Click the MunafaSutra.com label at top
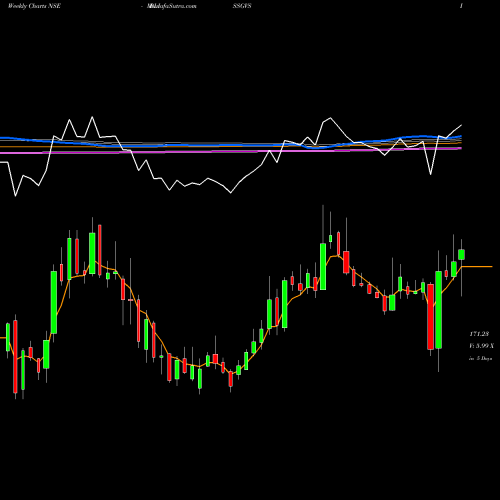500x500 pixels. pyautogui.click(x=172, y=6)
